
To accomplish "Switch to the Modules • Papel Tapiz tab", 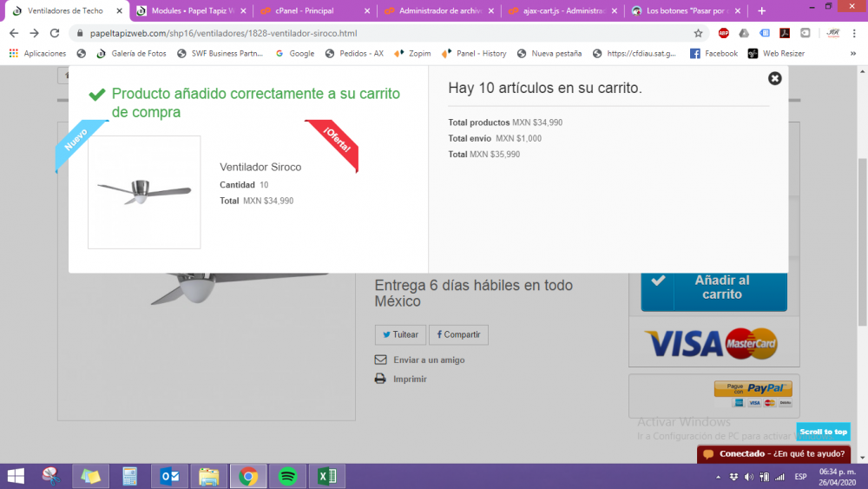I will click(x=192, y=11).
